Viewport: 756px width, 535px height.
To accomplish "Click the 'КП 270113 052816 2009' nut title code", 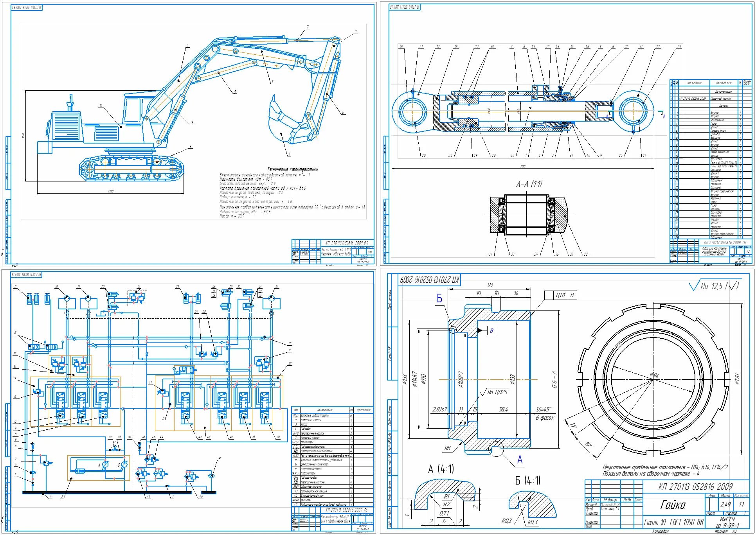I will (695, 487).
